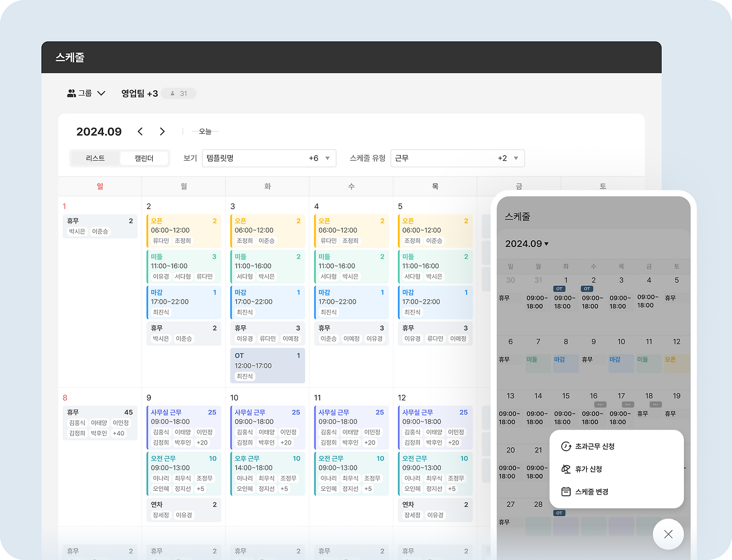732x560 pixels.
Task: Expand +40 more names in September 8 휴무
Action: click(118, 433)
